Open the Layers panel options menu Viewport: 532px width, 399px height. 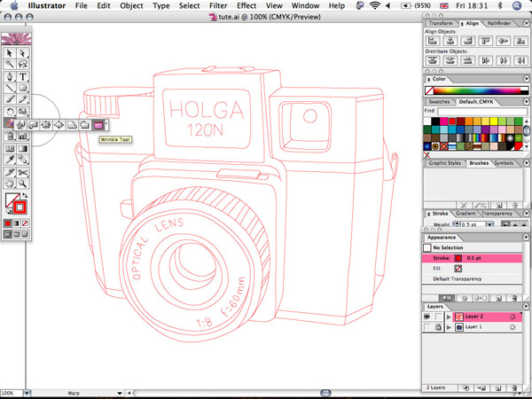pyautogui.click(x=526, y=307)
